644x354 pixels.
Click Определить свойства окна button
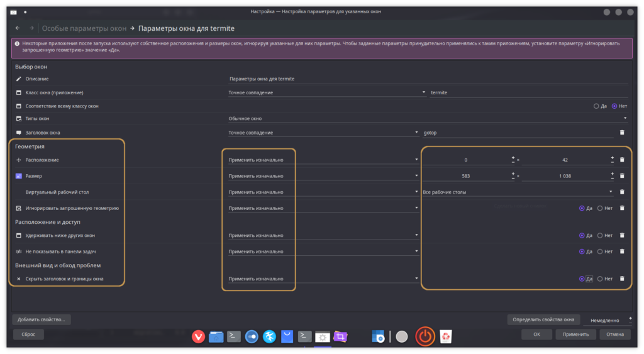pyautogui.click(x=543, y=319)
